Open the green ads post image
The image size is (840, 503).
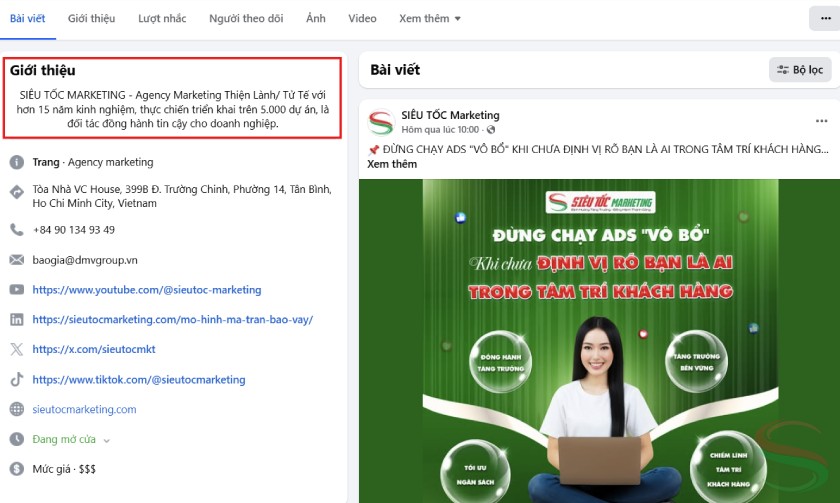tap(599, 341)
